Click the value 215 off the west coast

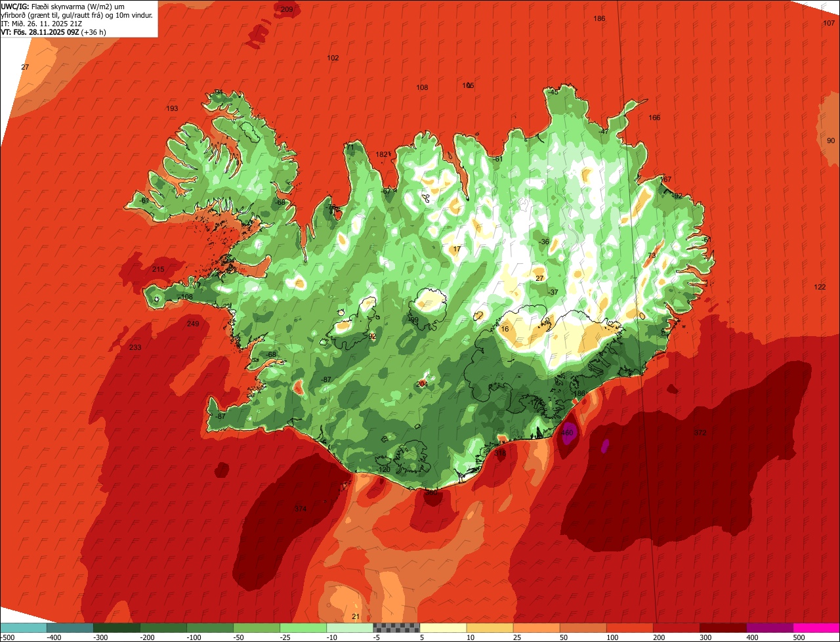coord(158,269)
